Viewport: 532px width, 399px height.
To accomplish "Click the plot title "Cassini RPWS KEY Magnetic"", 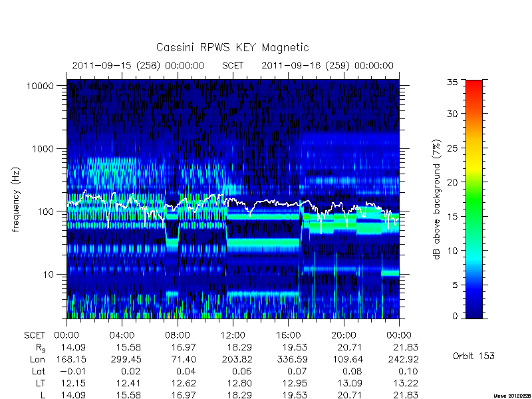I will 232,47.
